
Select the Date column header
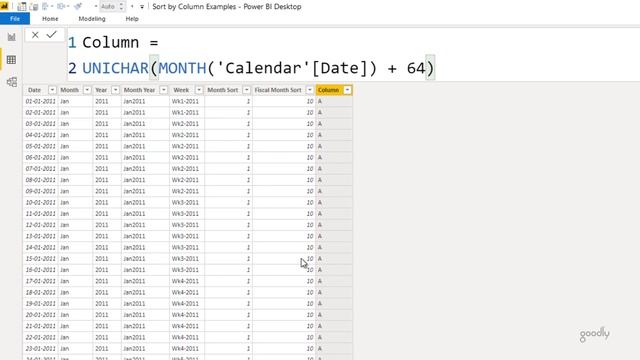click(x=35, y=90)
